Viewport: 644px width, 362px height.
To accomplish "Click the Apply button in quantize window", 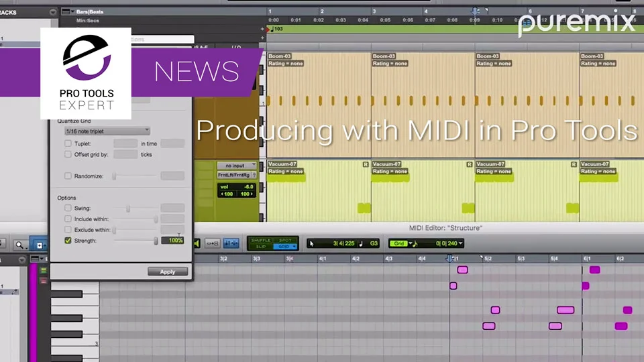I will pos(168,271).
